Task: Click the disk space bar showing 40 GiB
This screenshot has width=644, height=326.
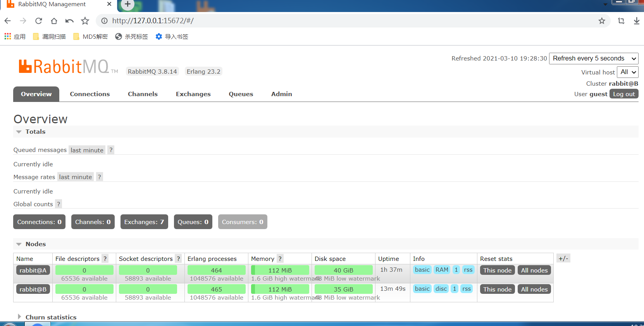Action: [x=344, y=270]
